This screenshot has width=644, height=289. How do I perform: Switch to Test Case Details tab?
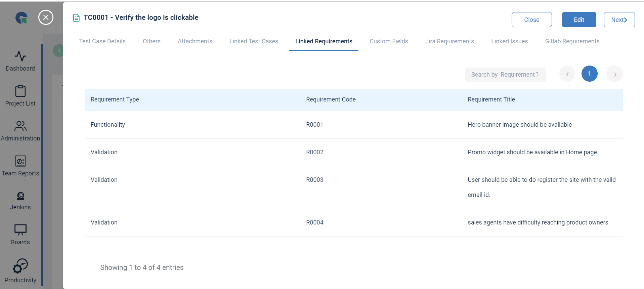[102, 41]
